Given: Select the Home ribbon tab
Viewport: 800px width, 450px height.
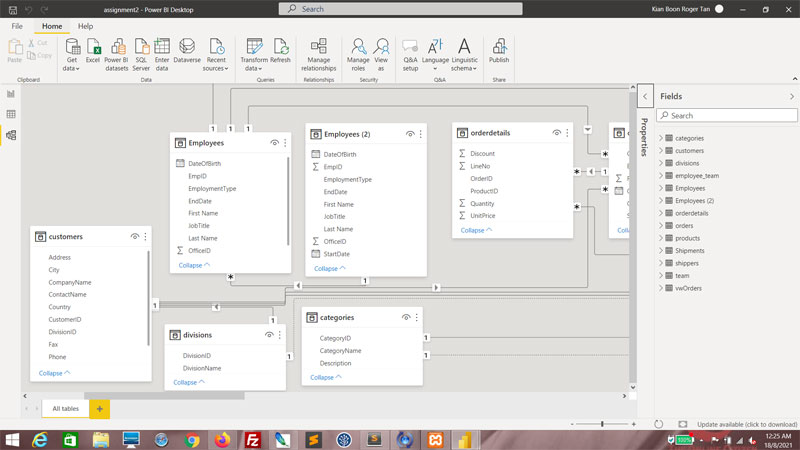Looking at the screenshot, I should point(52,26).
